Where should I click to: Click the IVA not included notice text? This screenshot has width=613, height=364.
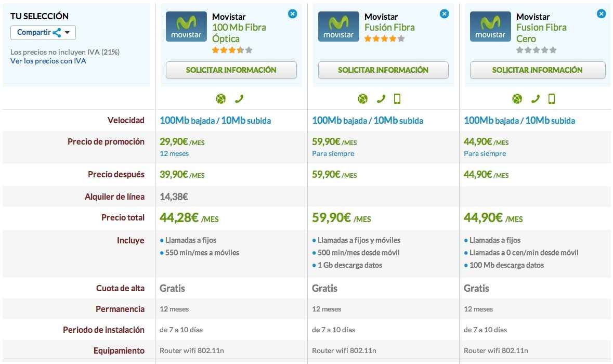point(65,52)
